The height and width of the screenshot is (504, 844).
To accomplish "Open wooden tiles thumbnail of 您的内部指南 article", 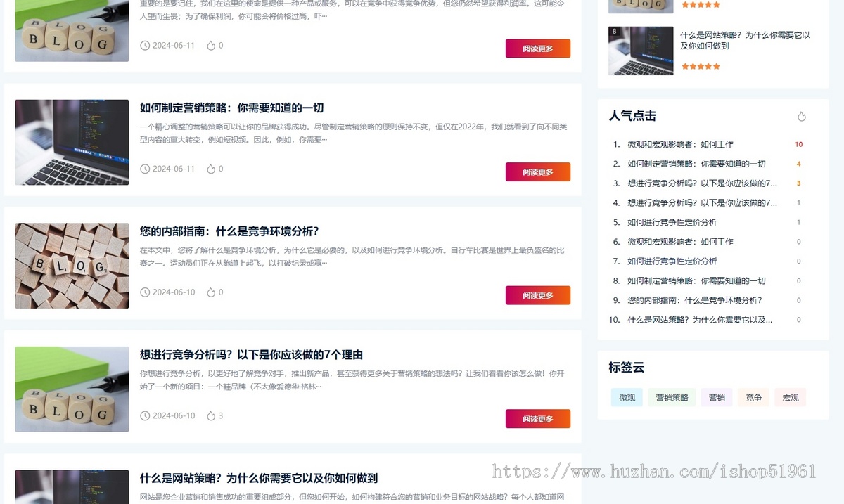I will click(72, 266).
